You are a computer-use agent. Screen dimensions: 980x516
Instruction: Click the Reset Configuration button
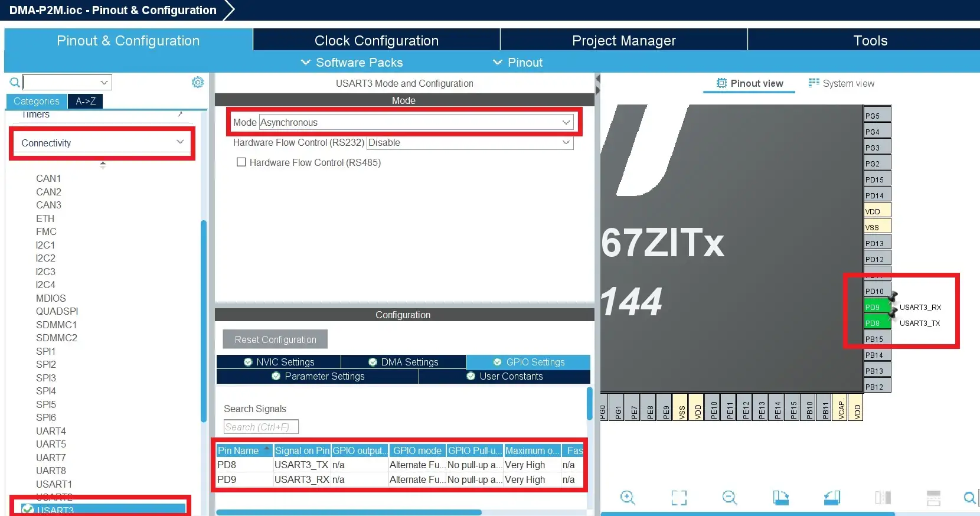tap(275, 339)
